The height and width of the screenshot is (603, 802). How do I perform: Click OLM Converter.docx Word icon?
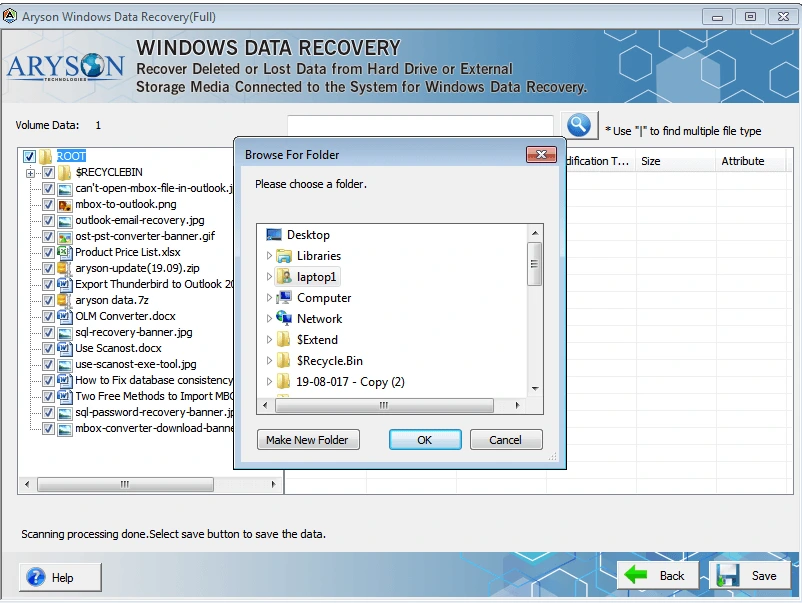click(x=64, y=316)
